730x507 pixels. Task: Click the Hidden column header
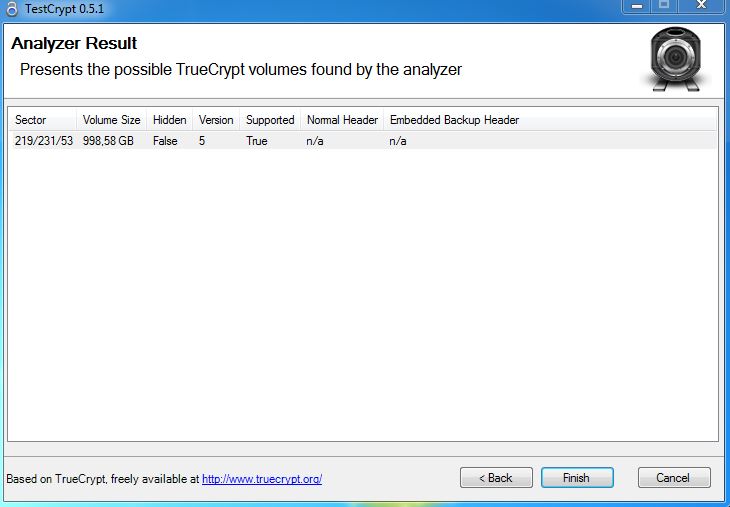click(169, 120)
